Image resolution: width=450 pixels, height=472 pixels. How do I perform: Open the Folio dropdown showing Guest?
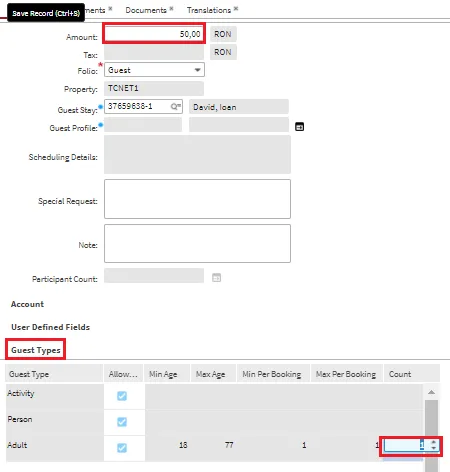[x=154, y=70]
